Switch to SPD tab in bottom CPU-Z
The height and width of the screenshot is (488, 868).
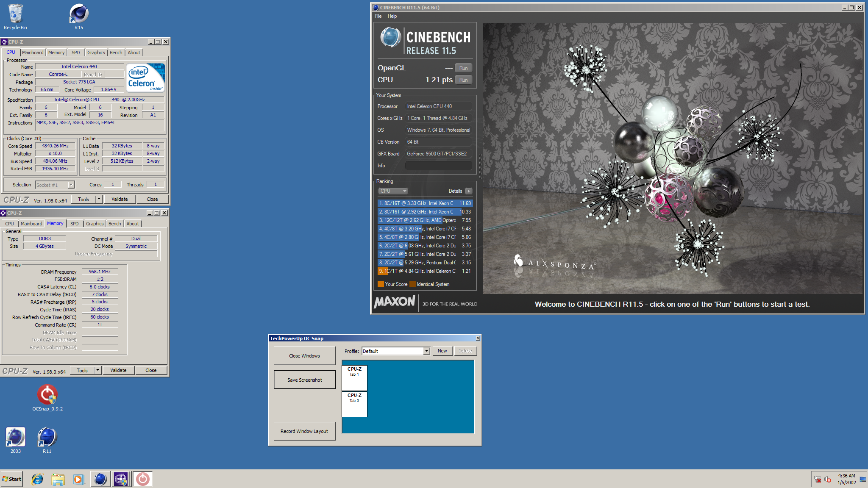(x=75, y=224)
